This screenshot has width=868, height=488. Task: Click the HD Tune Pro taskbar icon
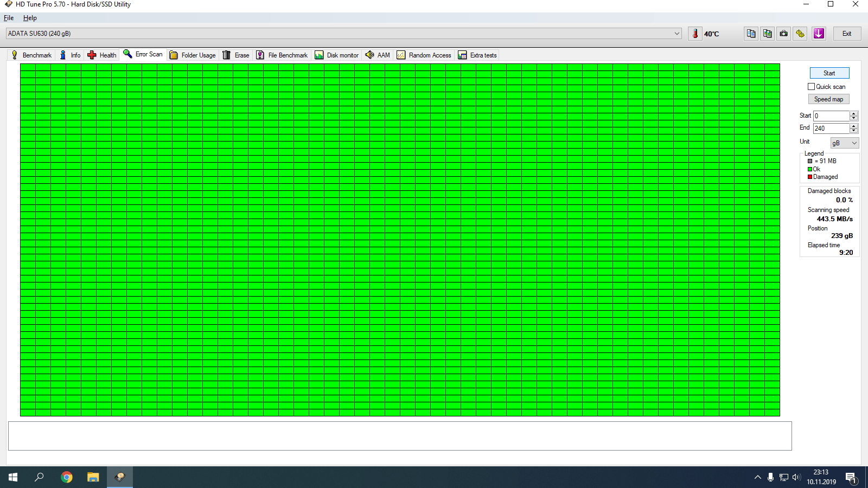(120, 477)
